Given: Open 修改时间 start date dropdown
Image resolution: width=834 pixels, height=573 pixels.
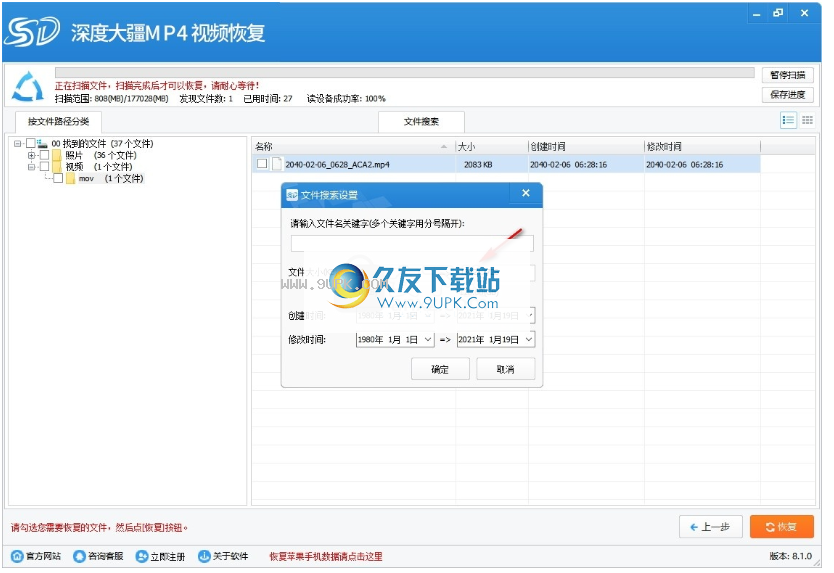Looking at the screenshot, I should pyautogui.click(x=428, y=339).
